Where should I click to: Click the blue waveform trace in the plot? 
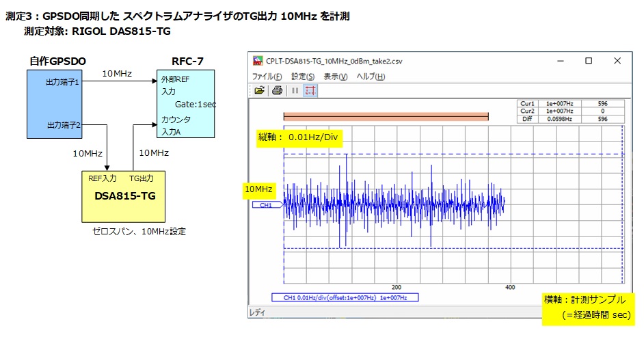click(x=394, y=202)
